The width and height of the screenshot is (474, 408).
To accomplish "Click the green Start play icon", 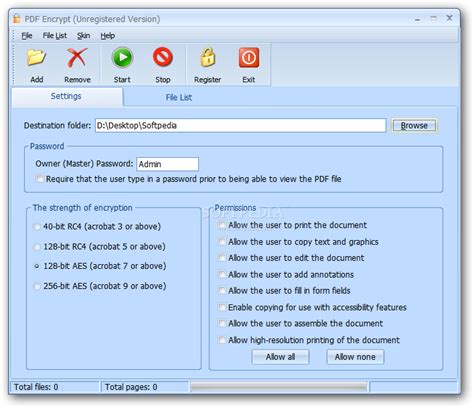I will pos(122,57).
